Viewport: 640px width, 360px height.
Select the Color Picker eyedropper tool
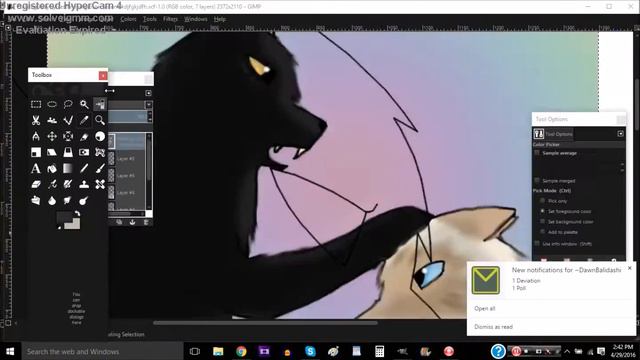click(x=84, y=120)
